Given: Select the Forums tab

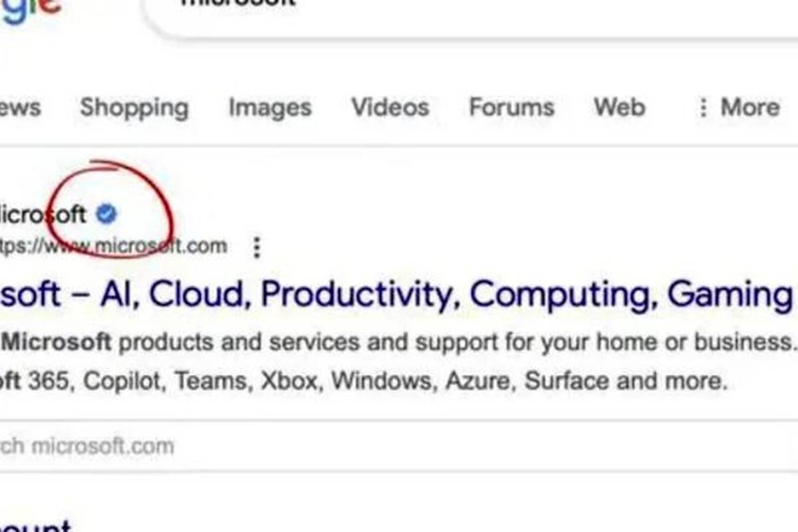Looking at the screenshot, I should tap(511, 108).
